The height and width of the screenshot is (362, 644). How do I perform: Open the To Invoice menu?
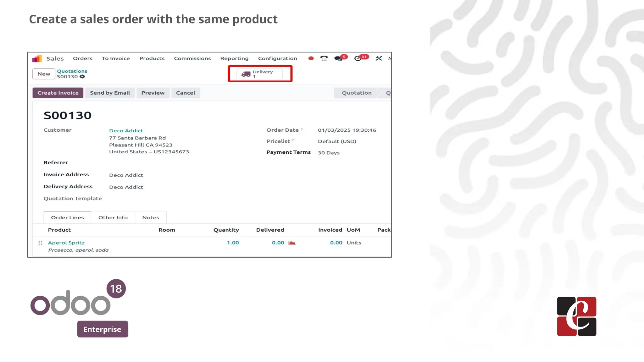(x=116, y=58)
